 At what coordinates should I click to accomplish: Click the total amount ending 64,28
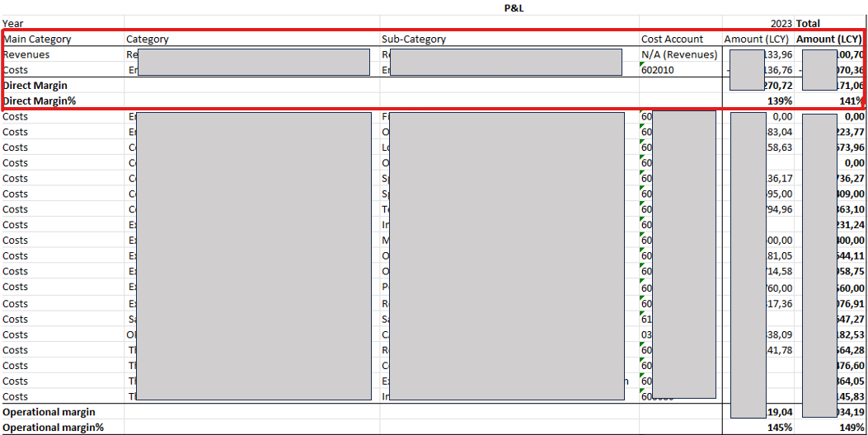coord(851,350)
